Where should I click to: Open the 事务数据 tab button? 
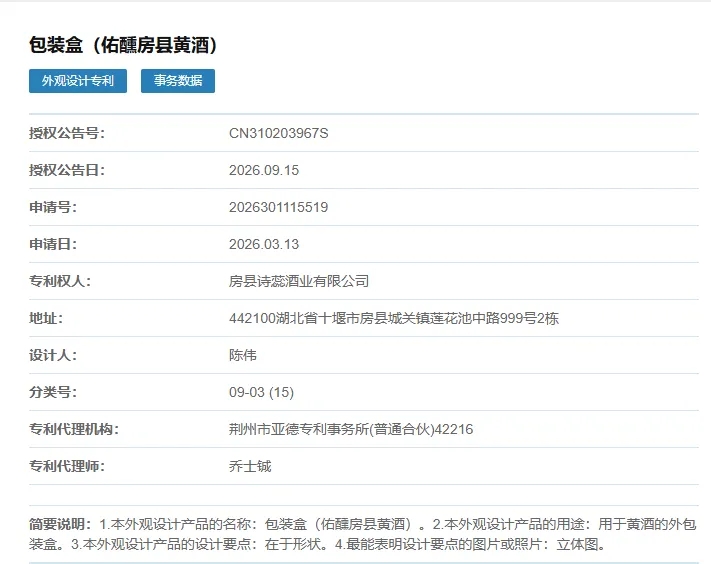click(178, 81)
